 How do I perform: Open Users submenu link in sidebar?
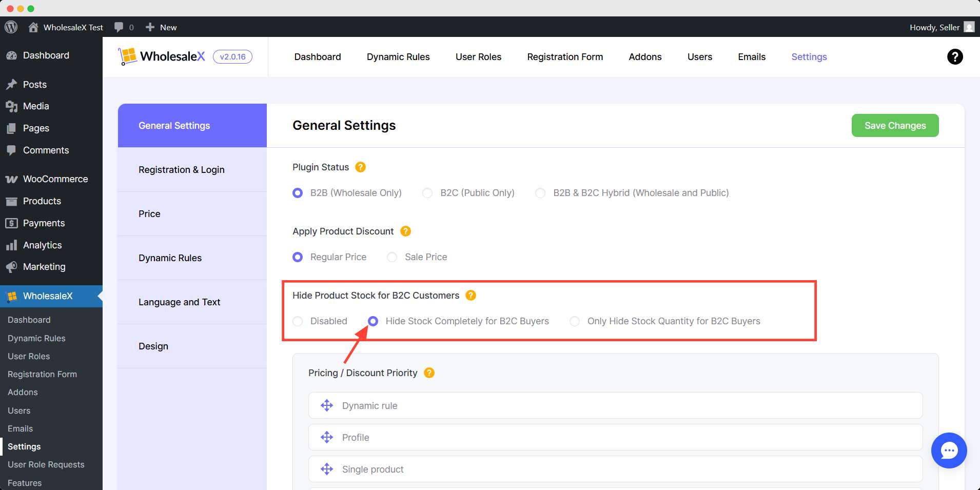[19, 411]
